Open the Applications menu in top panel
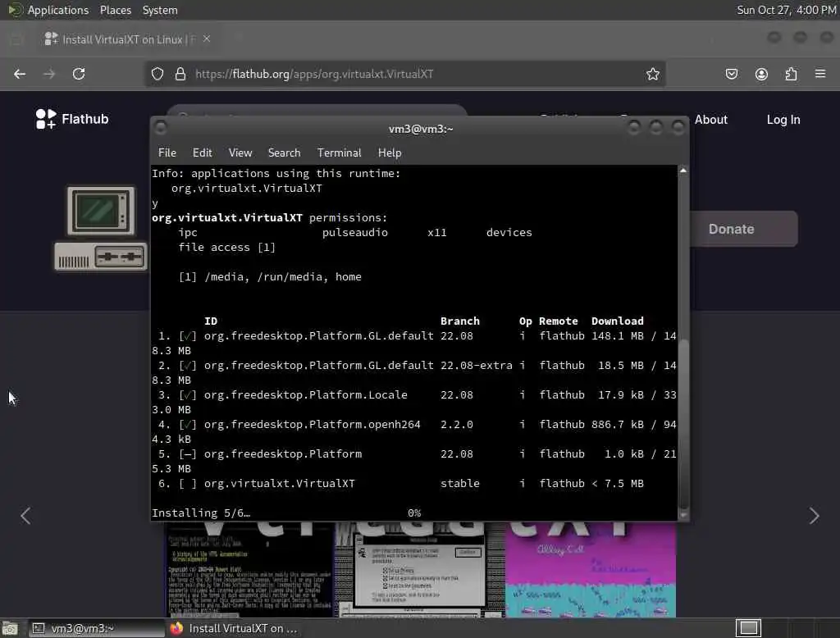The height and width of the screenshot is (638, 840). (58, 10)
